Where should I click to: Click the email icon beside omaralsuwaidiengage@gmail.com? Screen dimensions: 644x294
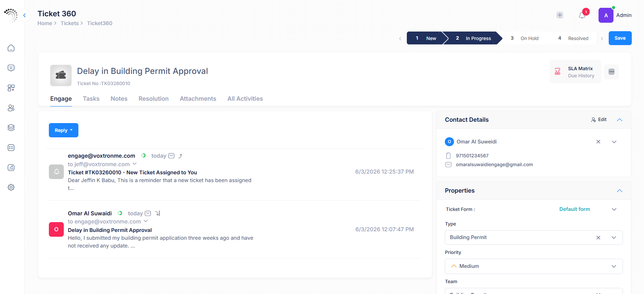(x=448, y=164)
